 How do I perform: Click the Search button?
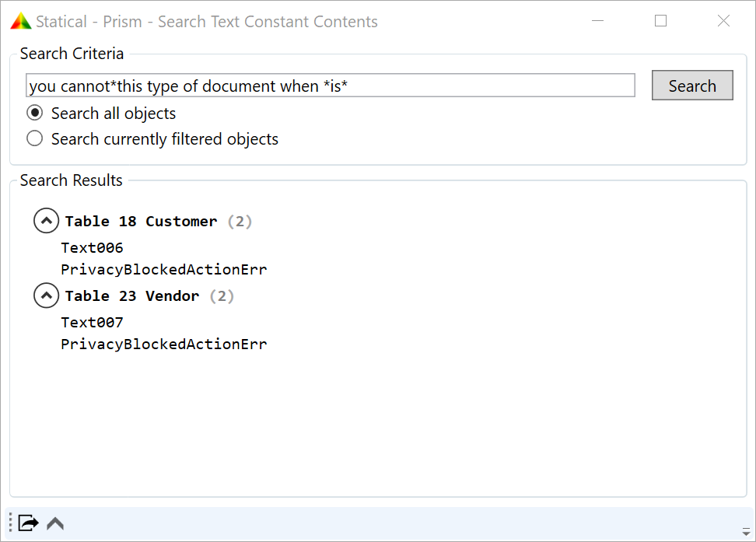[692, 86]
